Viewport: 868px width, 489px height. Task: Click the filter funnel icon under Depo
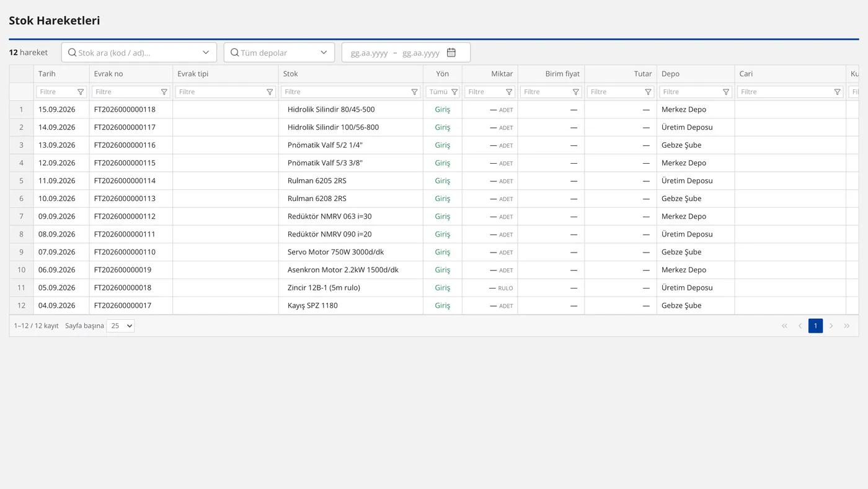(726, 92)
